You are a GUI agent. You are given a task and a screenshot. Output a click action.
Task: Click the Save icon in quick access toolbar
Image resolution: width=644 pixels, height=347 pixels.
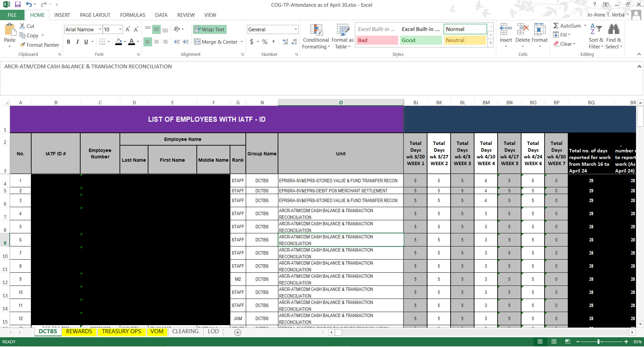tap(18, 5)
